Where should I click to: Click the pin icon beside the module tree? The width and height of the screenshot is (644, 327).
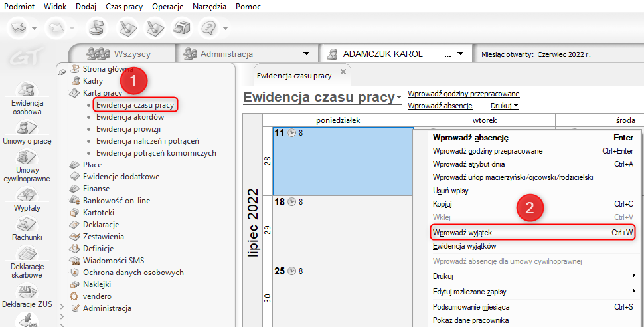pyautogui.click(x=62, y=72)
